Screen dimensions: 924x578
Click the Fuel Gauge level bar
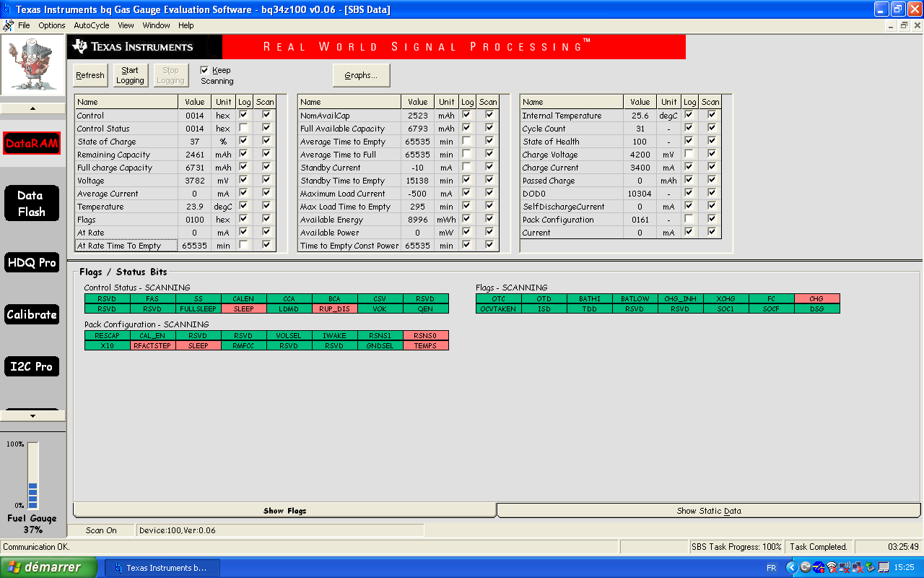(x=33, y=475)
